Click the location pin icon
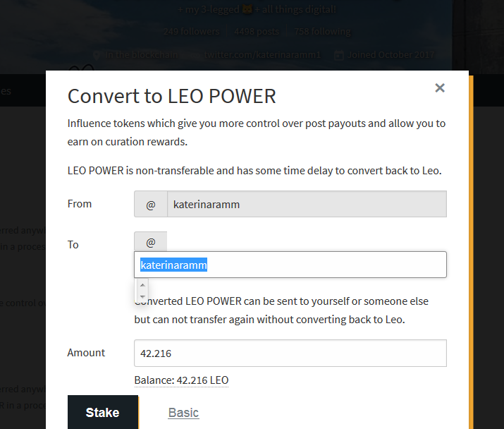504x429 pixels. click(x=96, y=55)
